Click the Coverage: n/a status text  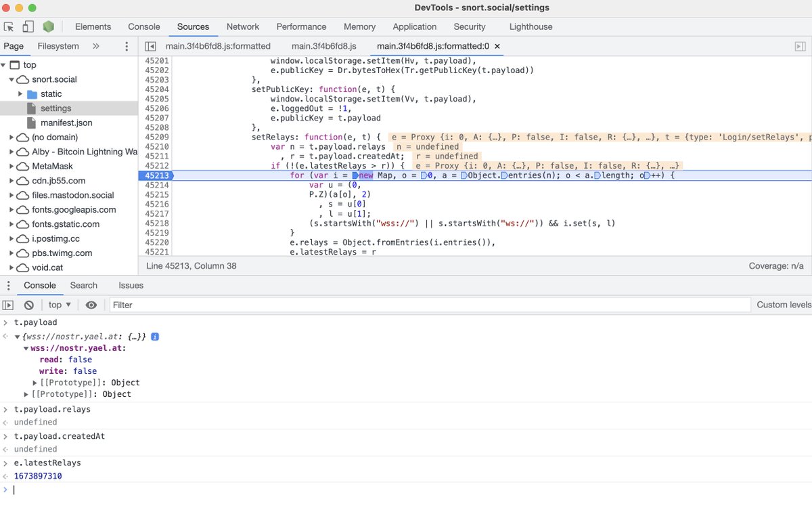[x=777, y=266]
